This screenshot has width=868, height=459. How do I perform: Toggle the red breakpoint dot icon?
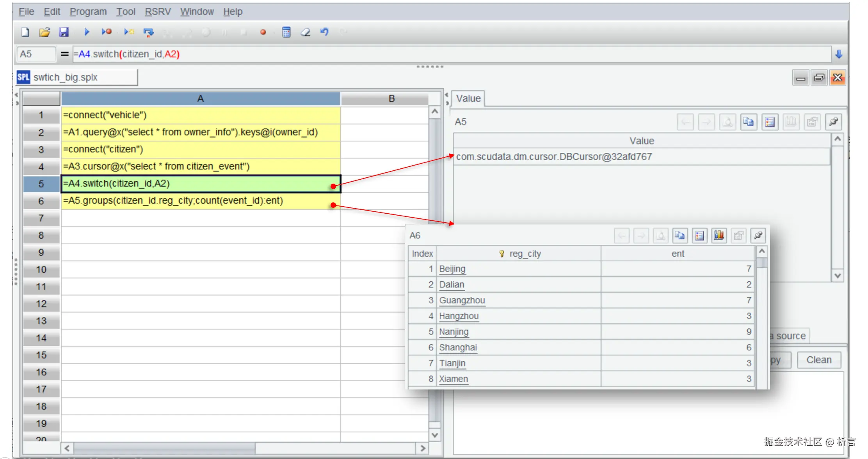(x=263, y=32)
